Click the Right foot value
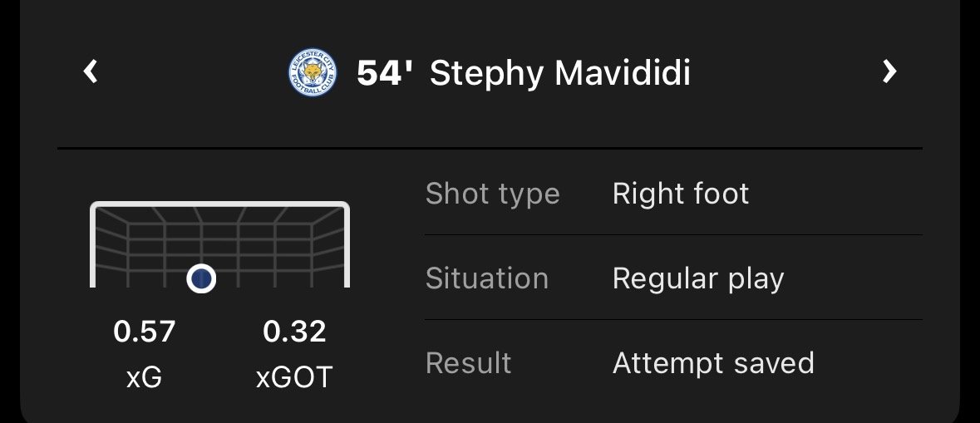The width and height of the screenshot is (980, 423). point(681,194)
